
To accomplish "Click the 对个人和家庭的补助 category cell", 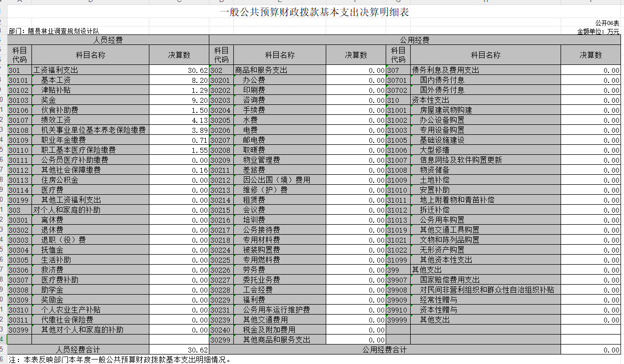I will pyautogui.click(x=90, y=210).
